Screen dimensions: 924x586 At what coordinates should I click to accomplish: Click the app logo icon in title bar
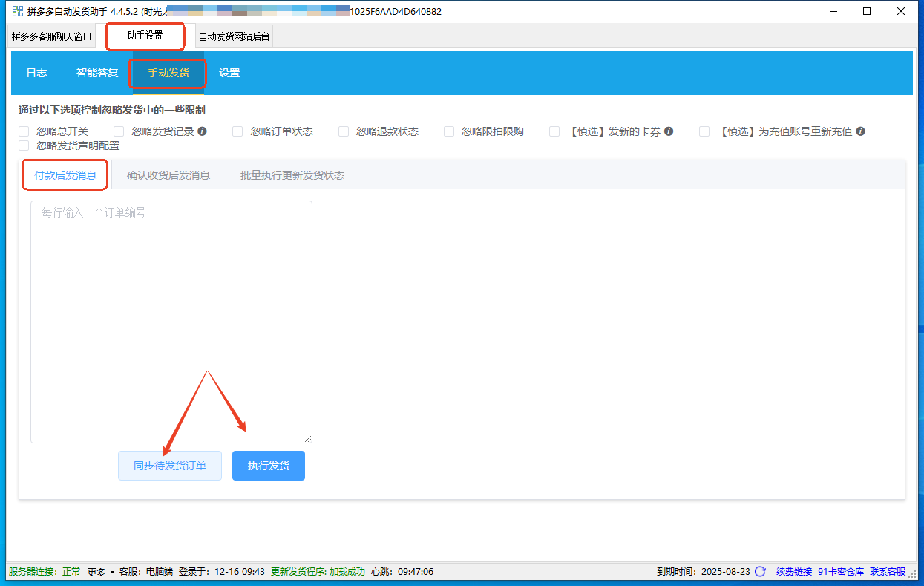tap(18, 11)
